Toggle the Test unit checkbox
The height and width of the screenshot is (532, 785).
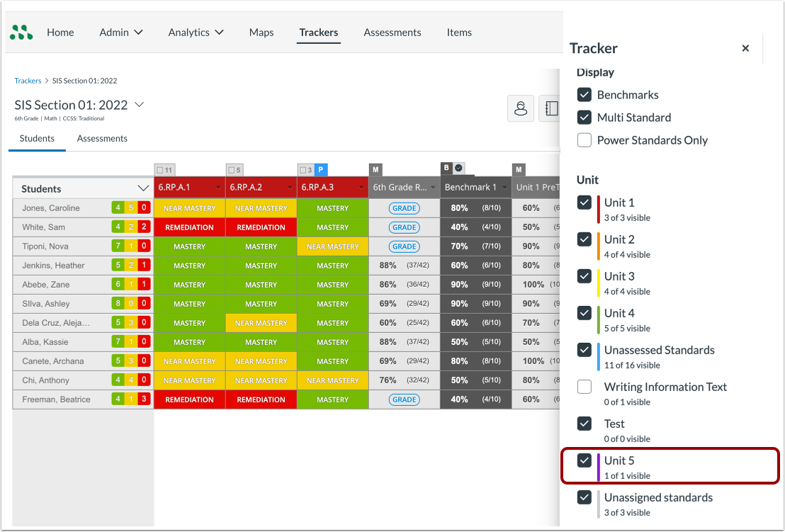click(x=584, y=424)
